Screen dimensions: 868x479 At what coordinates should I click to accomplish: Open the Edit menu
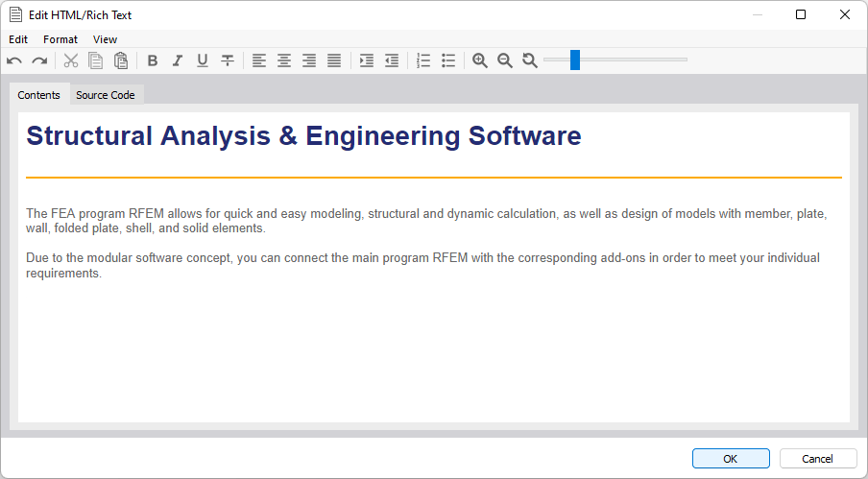[18, 39]
